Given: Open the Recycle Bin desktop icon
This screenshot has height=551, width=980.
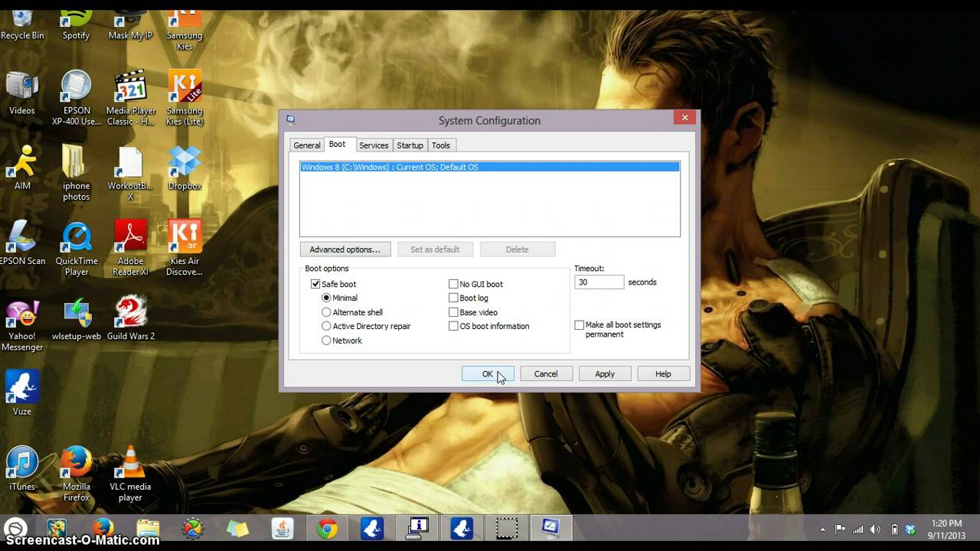Looking at the screenshot, I should pos(22,23).
